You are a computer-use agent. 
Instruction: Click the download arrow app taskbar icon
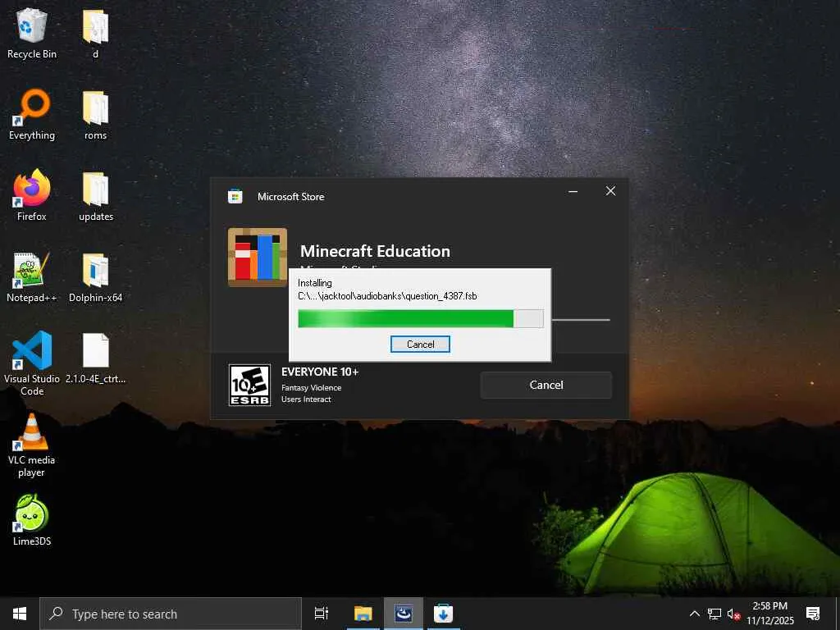click(x=443, y=614)
